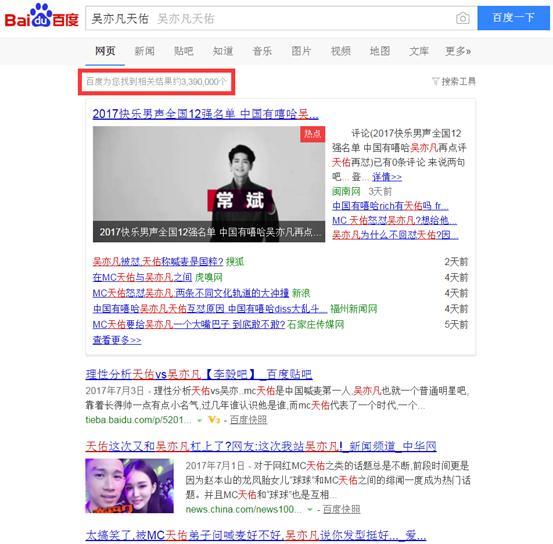The width and height of the screenshot is (553, 544).
Task: Open 中国有嘻哈吴亦凡天佑互怼原因 link
Action: [210, 309]
